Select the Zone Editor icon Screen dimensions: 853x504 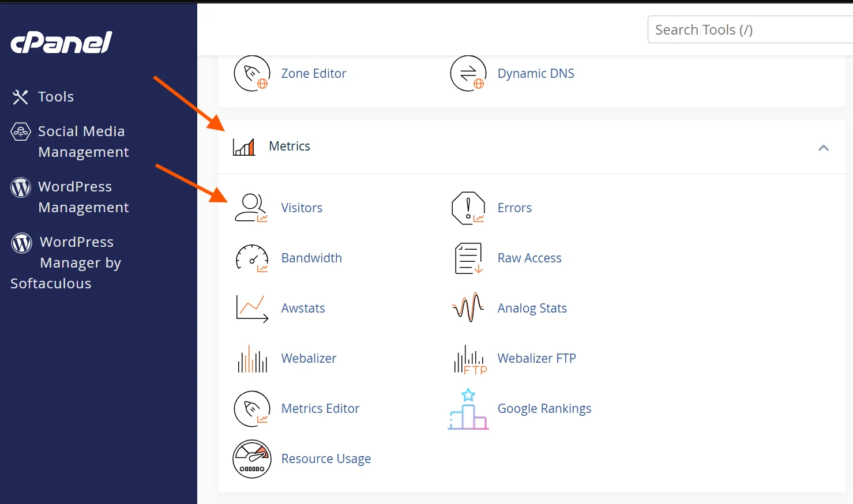(x=251, y=73)
